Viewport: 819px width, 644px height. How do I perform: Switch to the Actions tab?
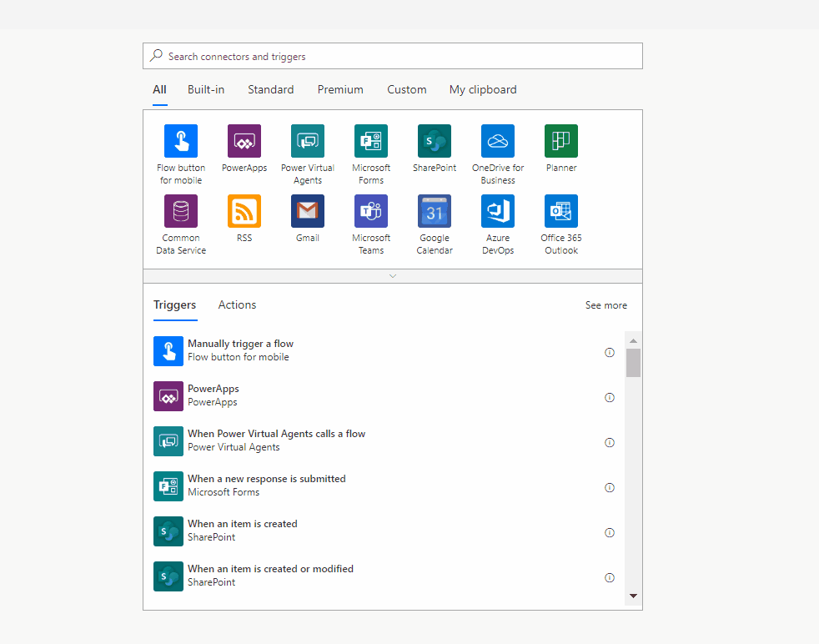pyautogui.click(x=237, y=305)
